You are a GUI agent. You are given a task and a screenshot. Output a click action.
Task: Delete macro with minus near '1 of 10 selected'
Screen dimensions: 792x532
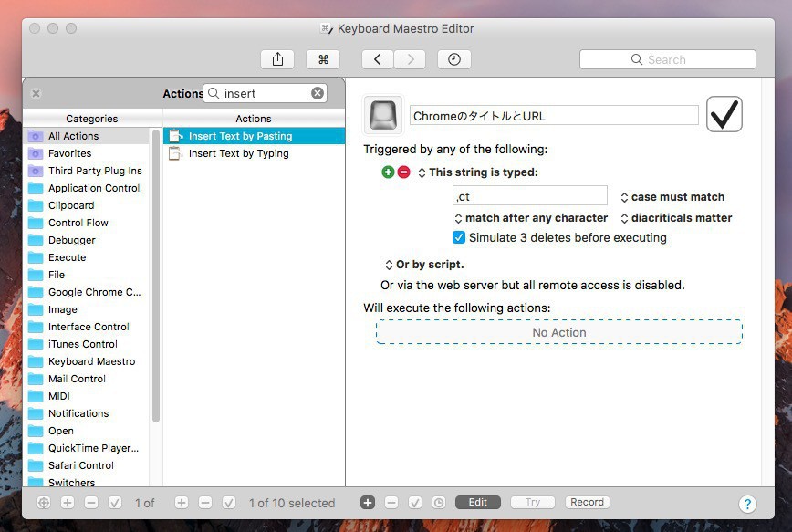(205, 503)
